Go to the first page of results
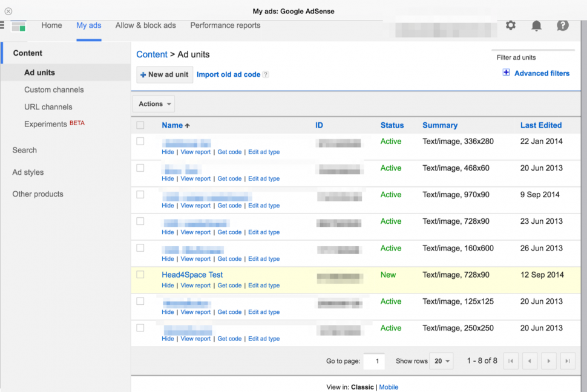The image size is (587, 392). tap(511, 361)
